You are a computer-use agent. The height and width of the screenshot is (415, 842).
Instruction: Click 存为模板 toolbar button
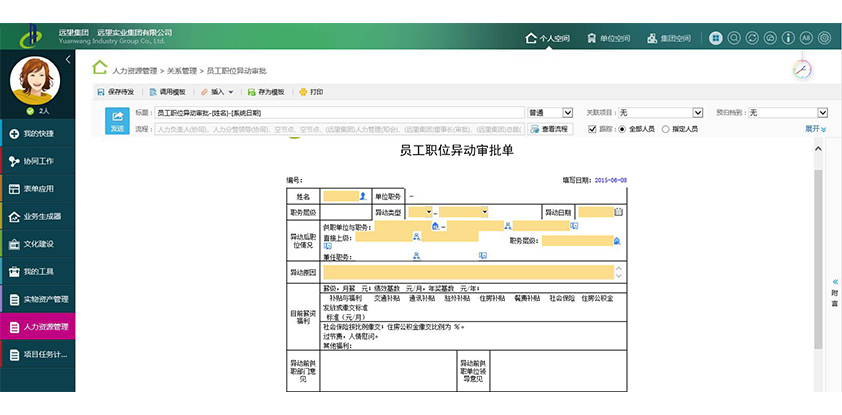pyautogui.click(x=266, y=92)
